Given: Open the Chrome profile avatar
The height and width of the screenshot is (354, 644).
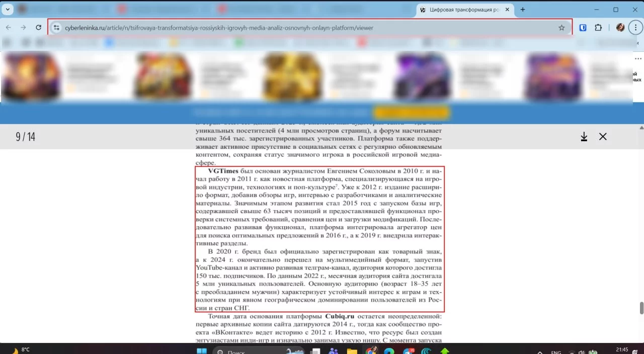Looking at the screenshot, I should [x=620, y=28].
